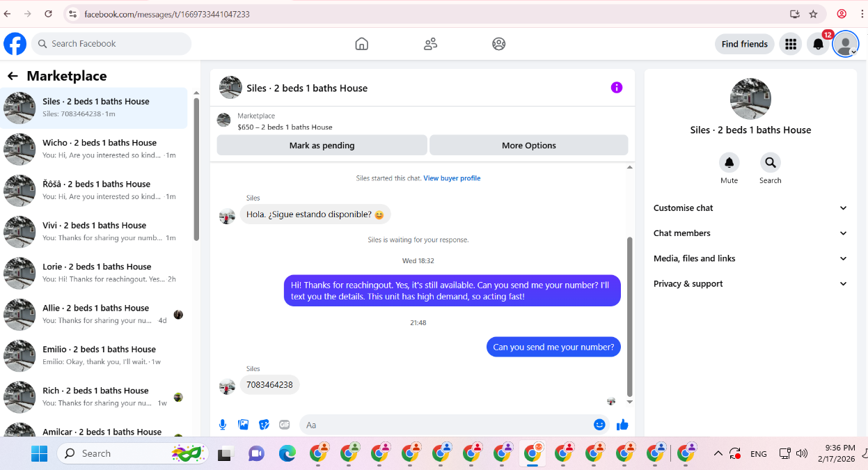Open Microsoft Edge from taskbar
This screenshot has height=470, width=868.
(287, 453)
